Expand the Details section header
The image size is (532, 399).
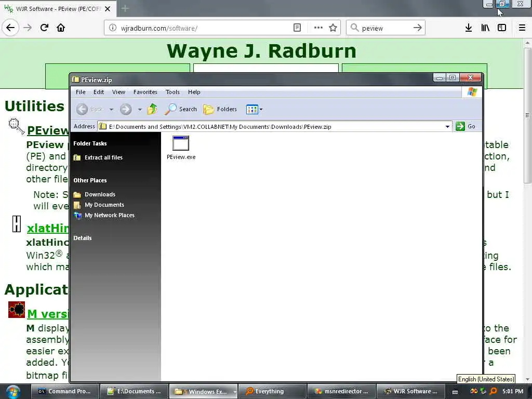point(83,238)
